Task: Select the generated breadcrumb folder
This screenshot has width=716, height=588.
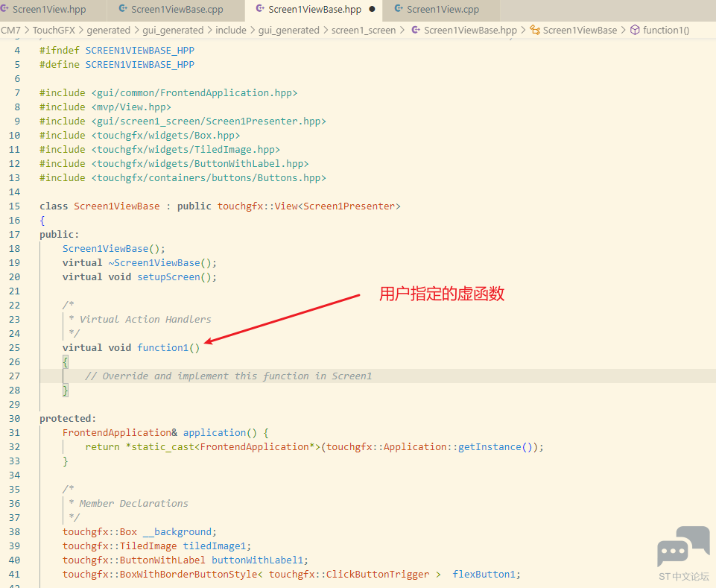Action: click(x=108, y=31)
